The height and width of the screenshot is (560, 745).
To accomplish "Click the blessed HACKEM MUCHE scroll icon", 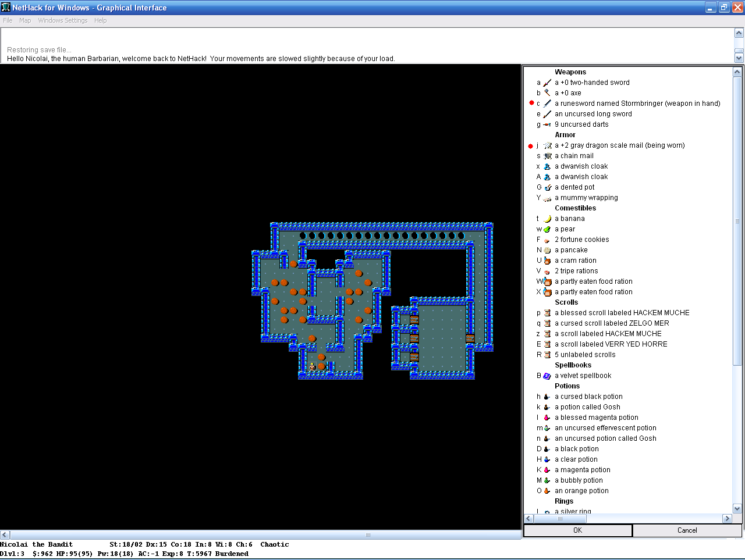I will tap(547, 313).
